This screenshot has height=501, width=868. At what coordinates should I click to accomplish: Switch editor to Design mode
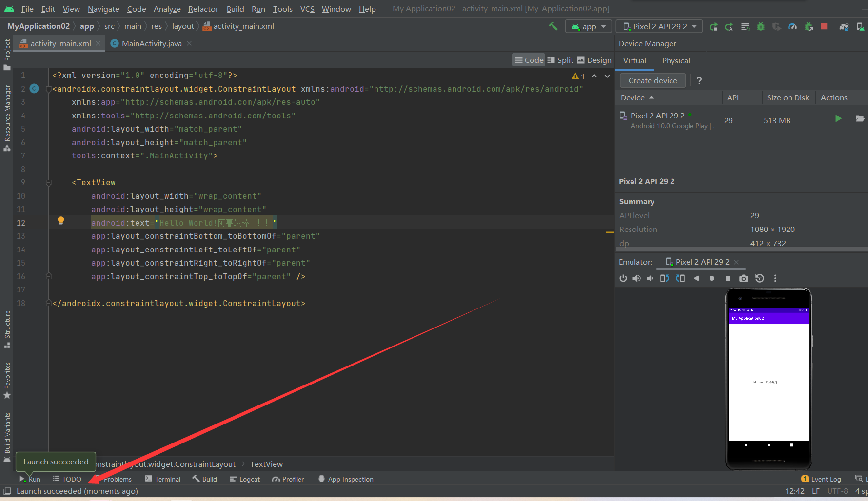coord(594,59)
